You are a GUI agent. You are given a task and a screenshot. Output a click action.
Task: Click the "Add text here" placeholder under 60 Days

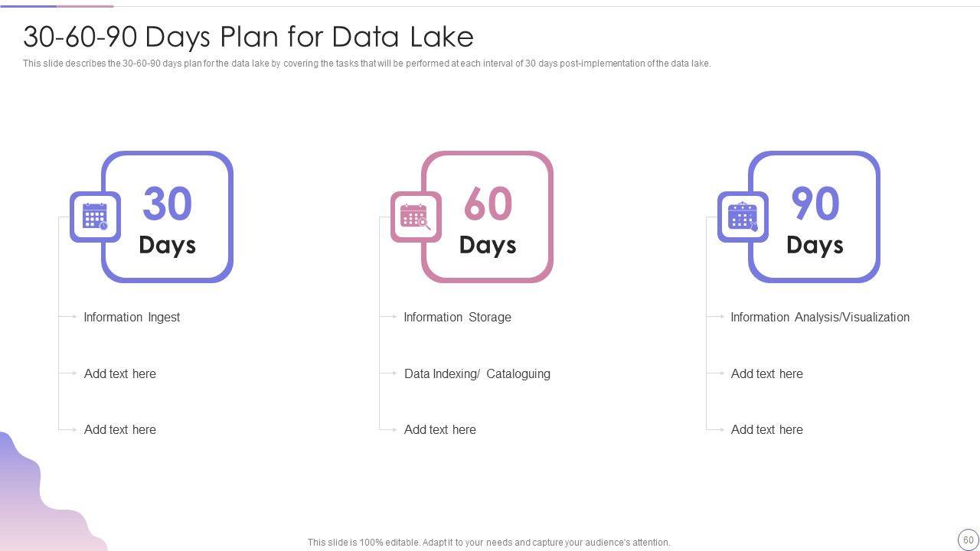440,429
